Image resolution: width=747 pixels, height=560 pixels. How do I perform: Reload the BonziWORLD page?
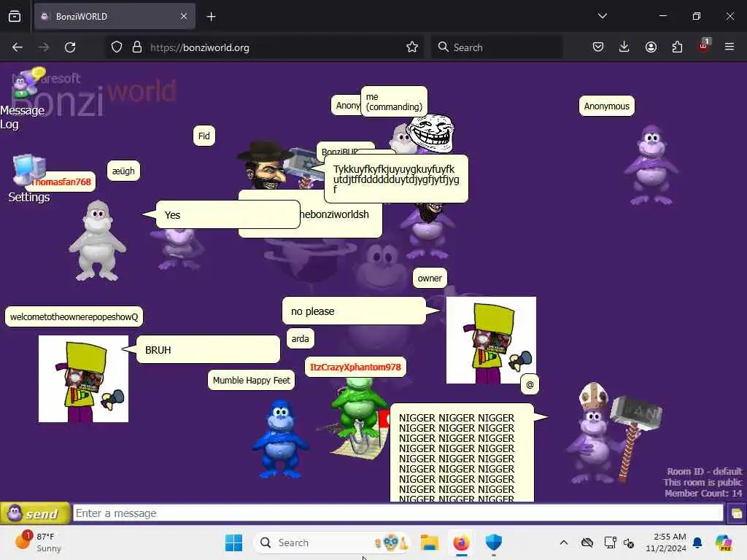[x=70, y=47]
